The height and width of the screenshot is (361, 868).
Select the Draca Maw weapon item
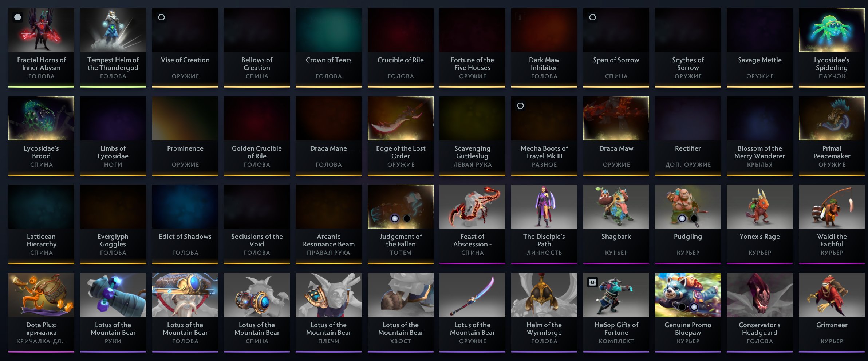[616, 136]
